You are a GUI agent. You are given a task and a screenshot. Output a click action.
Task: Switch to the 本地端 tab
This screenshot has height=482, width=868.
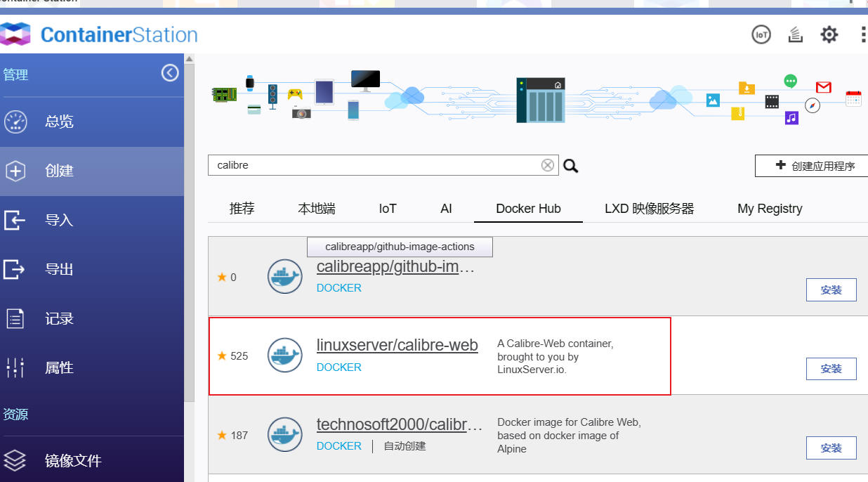pos(317,209)
